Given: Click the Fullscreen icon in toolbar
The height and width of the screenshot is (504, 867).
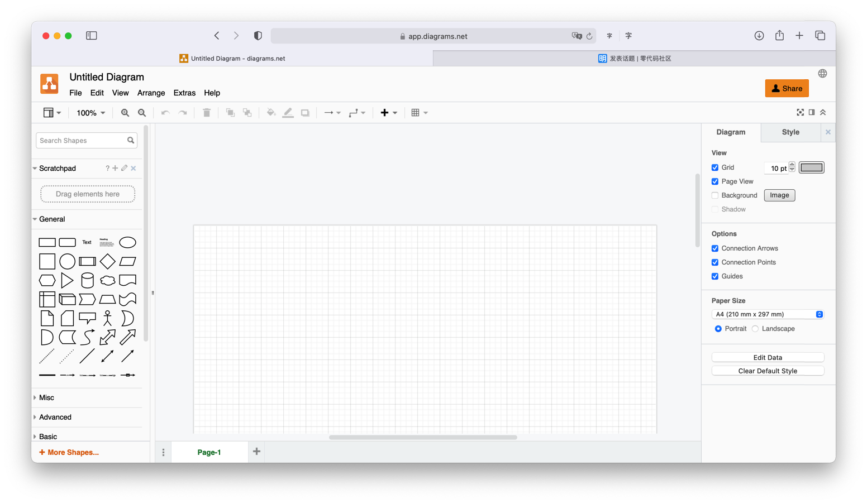Looking at the screenshot, I should pos(800,112).
